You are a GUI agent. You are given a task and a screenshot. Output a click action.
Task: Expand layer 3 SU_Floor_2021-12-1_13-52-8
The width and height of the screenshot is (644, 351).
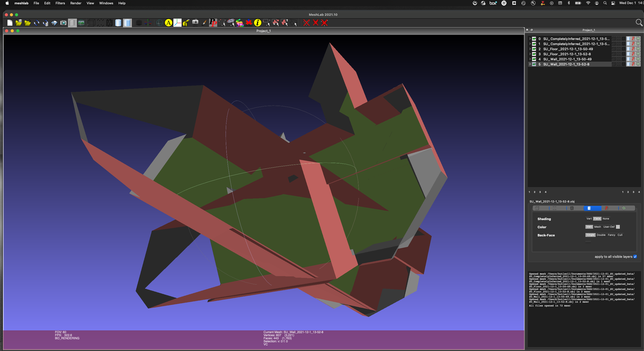click(530, 54)
